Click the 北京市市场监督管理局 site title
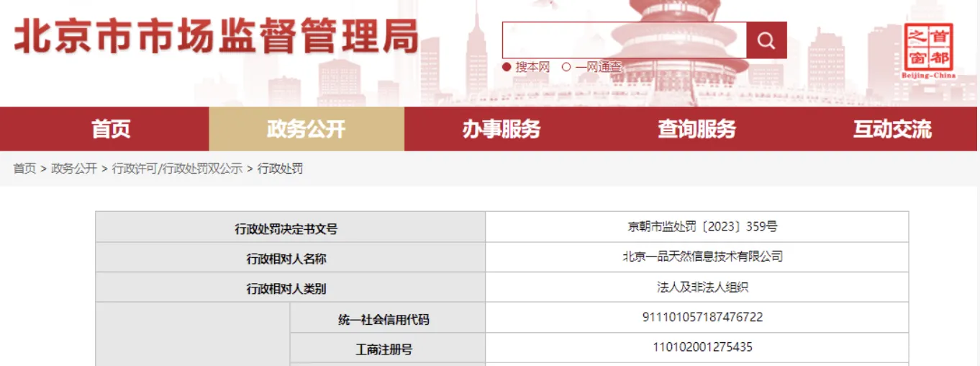 pos(217,37)
